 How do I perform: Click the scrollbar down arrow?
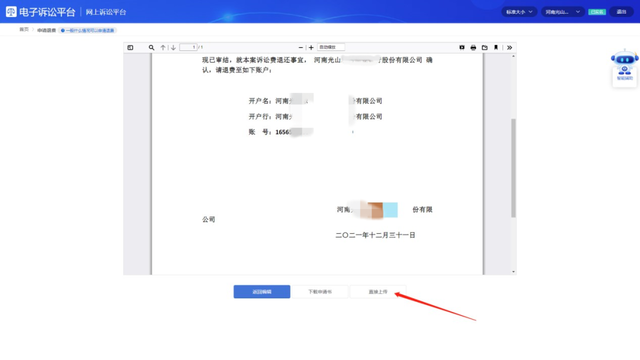pyautogui.click(x=513, y=271)
